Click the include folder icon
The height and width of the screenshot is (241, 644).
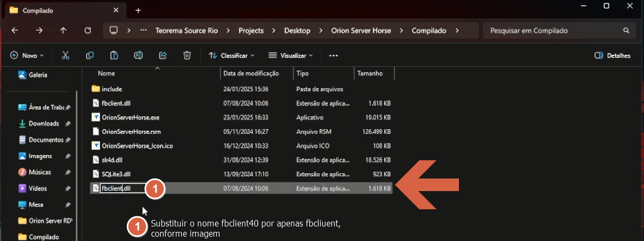(x=96, y=89)
